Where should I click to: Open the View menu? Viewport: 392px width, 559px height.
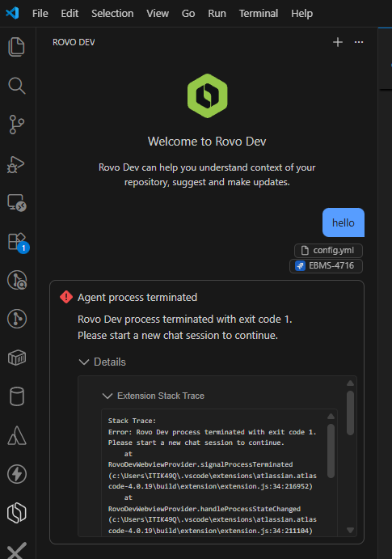pyautogui.click(x=158, y=14)
